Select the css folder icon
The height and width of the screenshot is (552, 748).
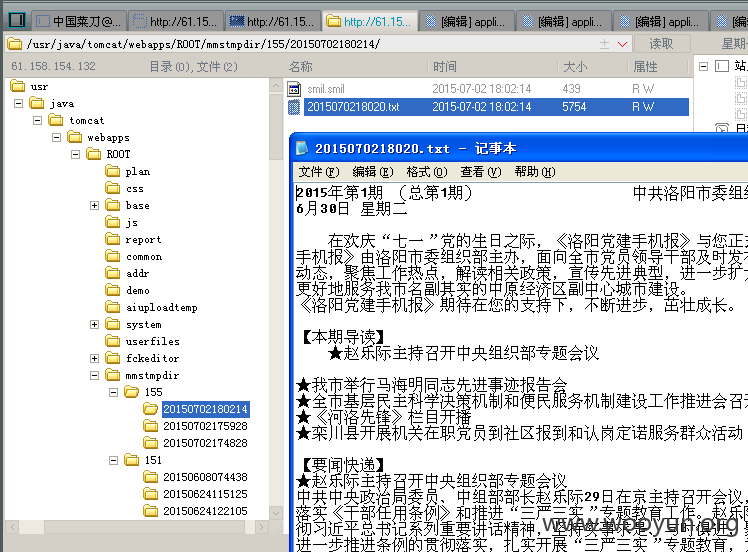pos(113,188)
